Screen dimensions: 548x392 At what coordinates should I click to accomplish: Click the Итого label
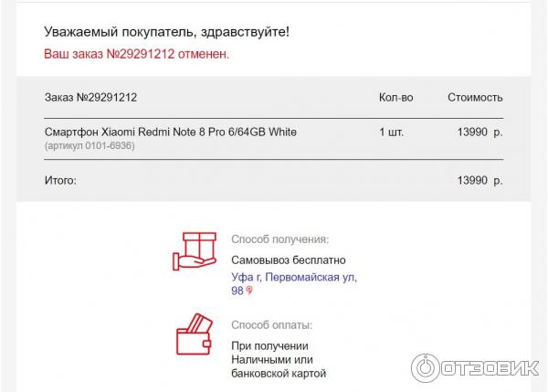click(60, 181)
